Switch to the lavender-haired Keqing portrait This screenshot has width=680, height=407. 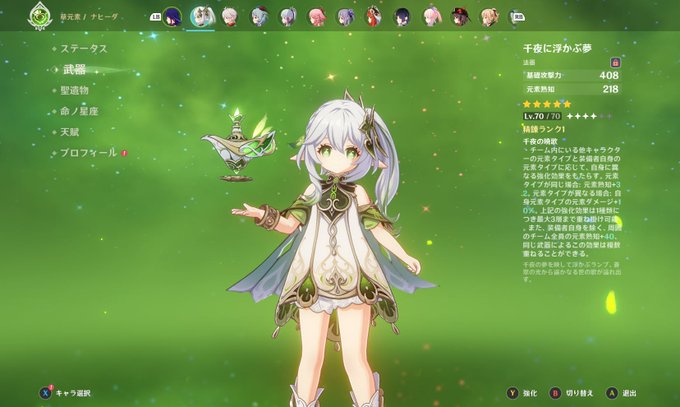[345, 17]
